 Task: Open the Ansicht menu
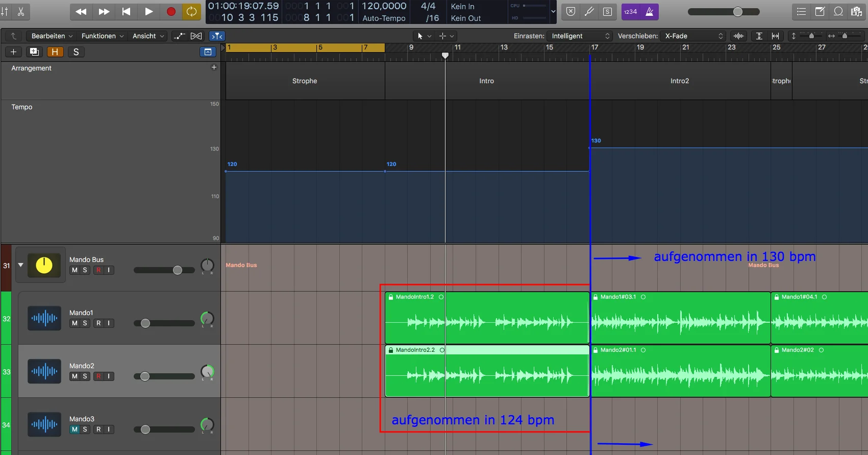(x=148, y=36)
